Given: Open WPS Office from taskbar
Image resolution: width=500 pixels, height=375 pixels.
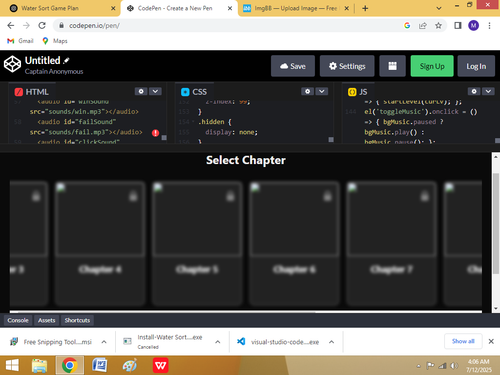Looking at the screenshot, I should 160,366.
